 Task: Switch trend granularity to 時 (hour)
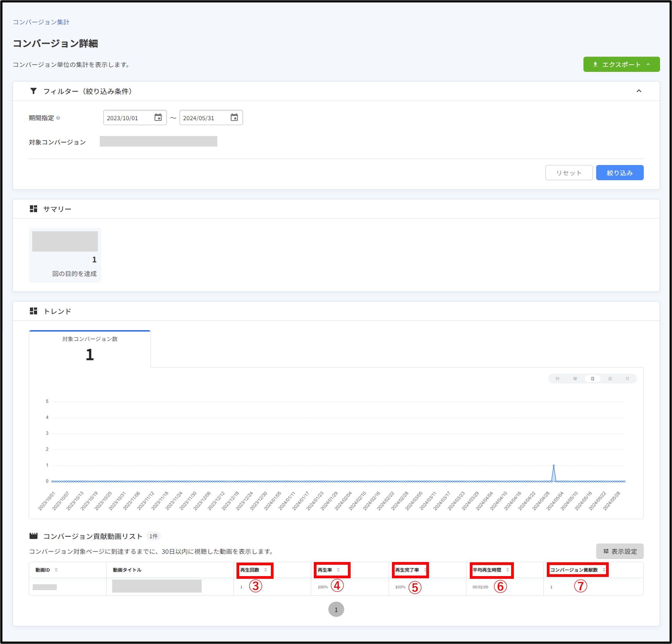coord(557,379)
